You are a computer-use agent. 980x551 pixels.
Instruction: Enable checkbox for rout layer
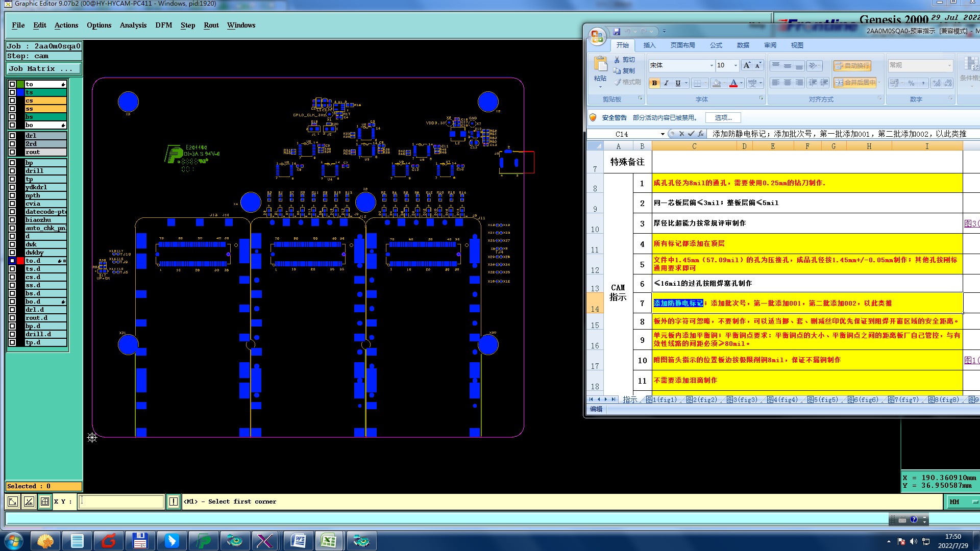point(12,152)
